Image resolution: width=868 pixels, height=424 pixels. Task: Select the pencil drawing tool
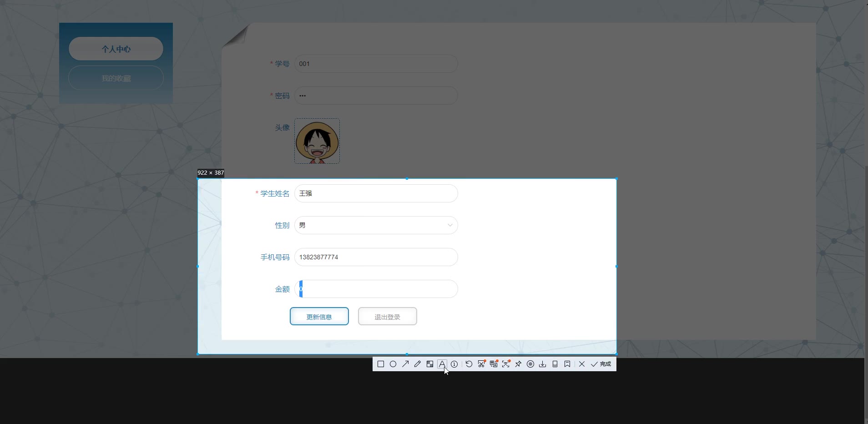pyautogui.click(x=418, y=364)
